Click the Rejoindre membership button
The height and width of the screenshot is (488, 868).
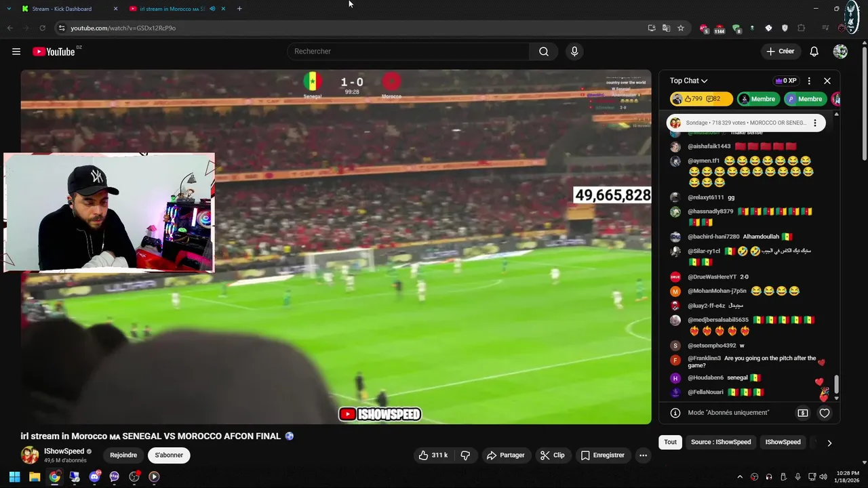(123, 455)
